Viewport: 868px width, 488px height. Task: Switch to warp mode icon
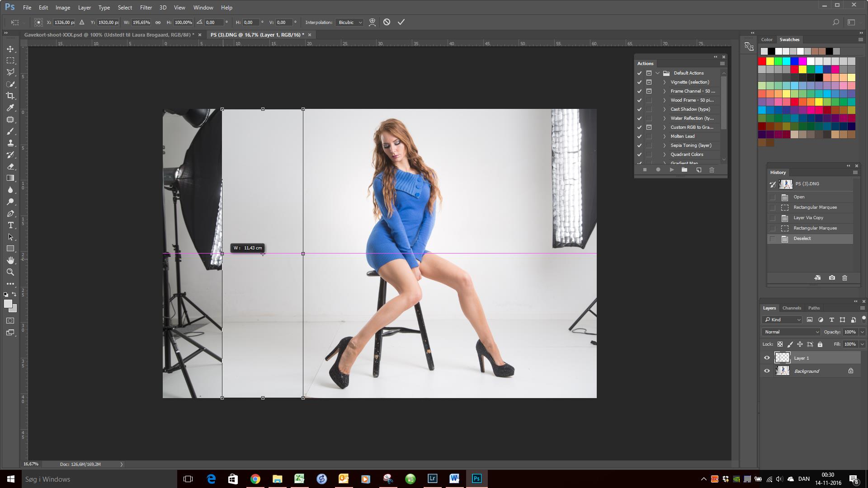pyautogui.click(x=372, y=22)
